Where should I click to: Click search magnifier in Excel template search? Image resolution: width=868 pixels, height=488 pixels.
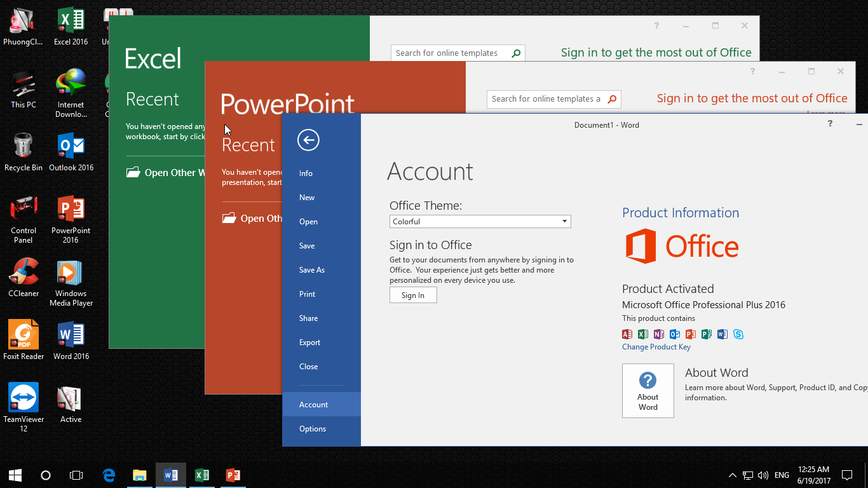[x=516, y=53]
